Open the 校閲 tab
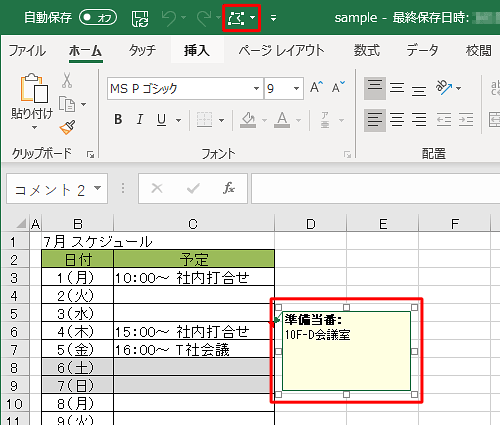This screenshot has width=500, height=425. 479,51
